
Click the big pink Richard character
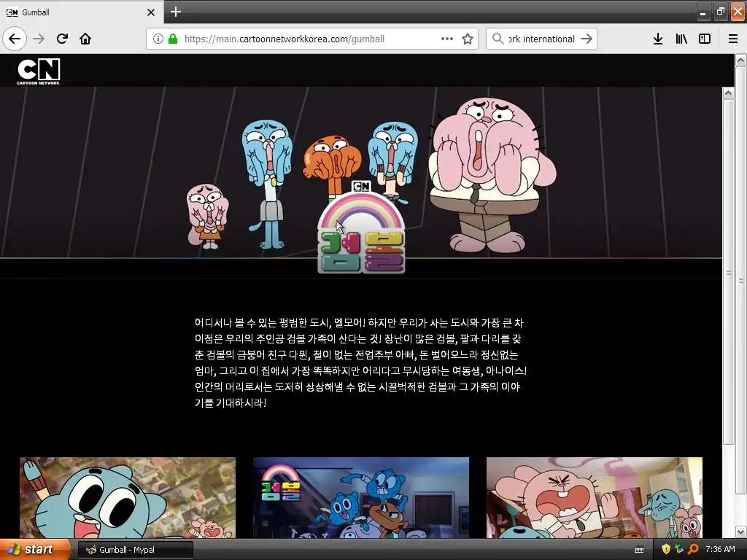492,174
